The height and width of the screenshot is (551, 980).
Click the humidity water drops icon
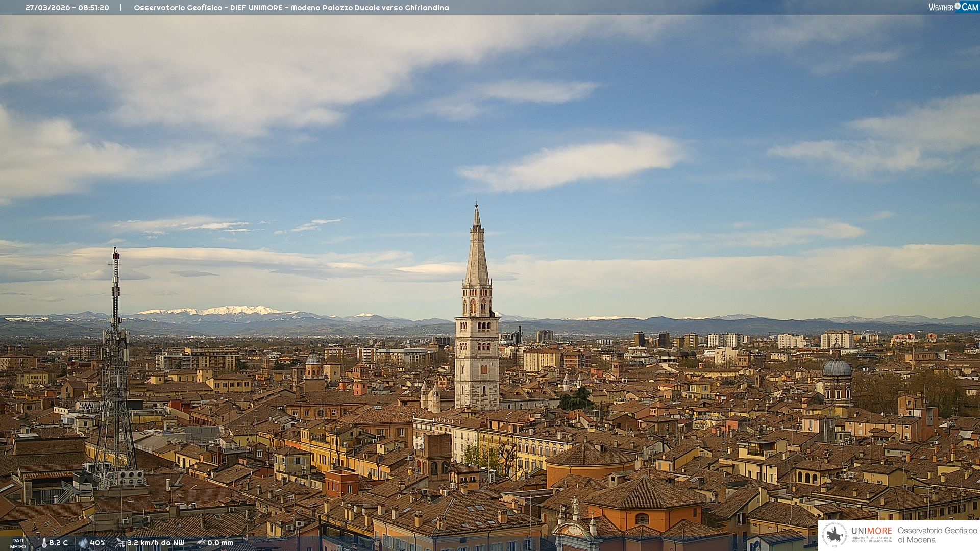pos(83,543)
